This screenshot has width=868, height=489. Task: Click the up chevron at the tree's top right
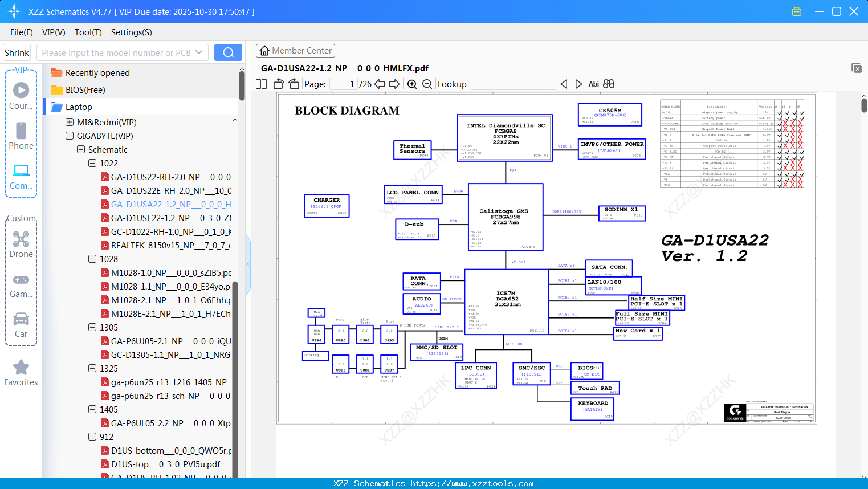click(x=235, y=120)
